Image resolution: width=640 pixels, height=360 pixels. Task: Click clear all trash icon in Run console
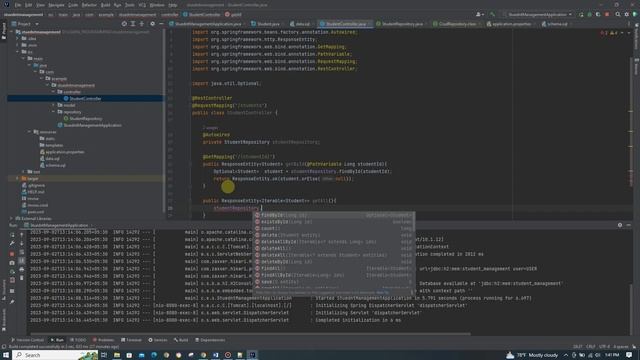pos(22,278)
